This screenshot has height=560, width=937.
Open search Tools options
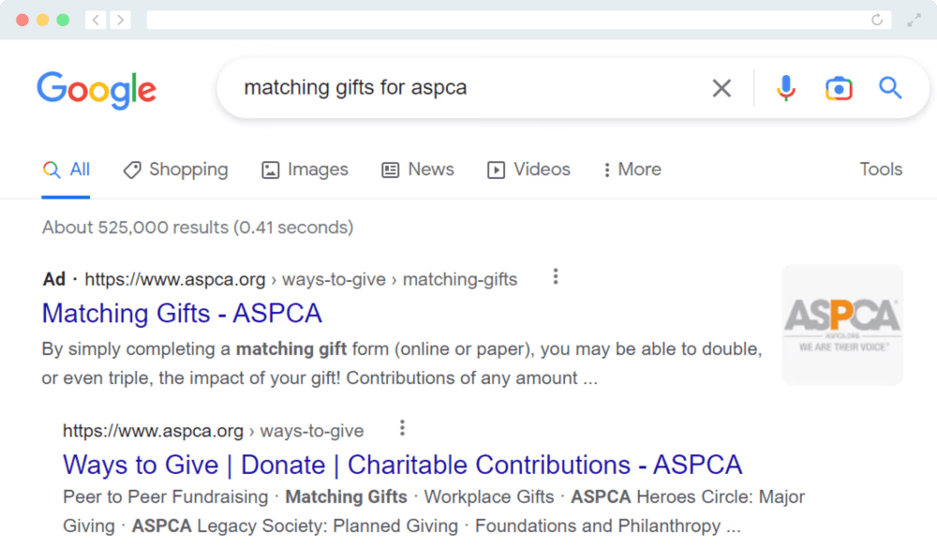881,169
